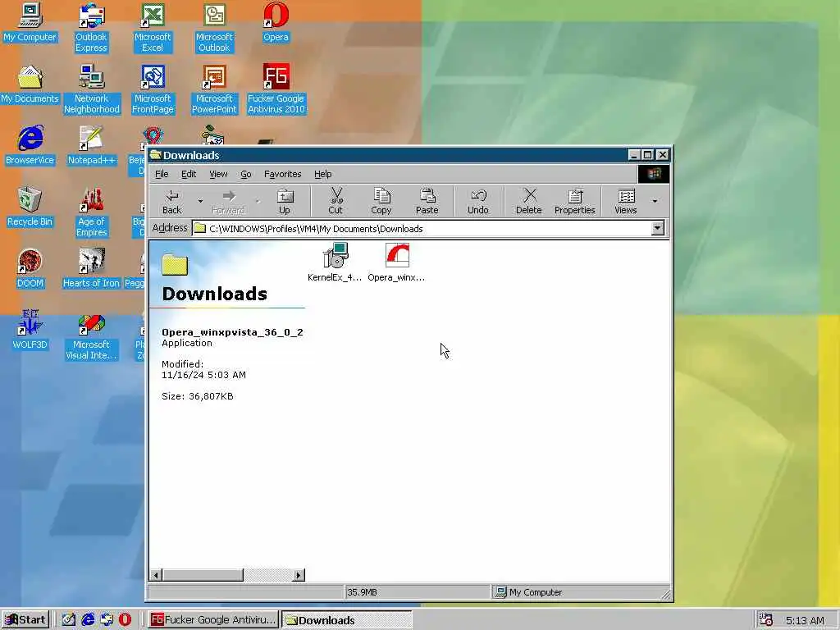Select the Network Neighborhood desktop icon
The height and width of the screenshot is (630, 840).
tap(92, 89)
